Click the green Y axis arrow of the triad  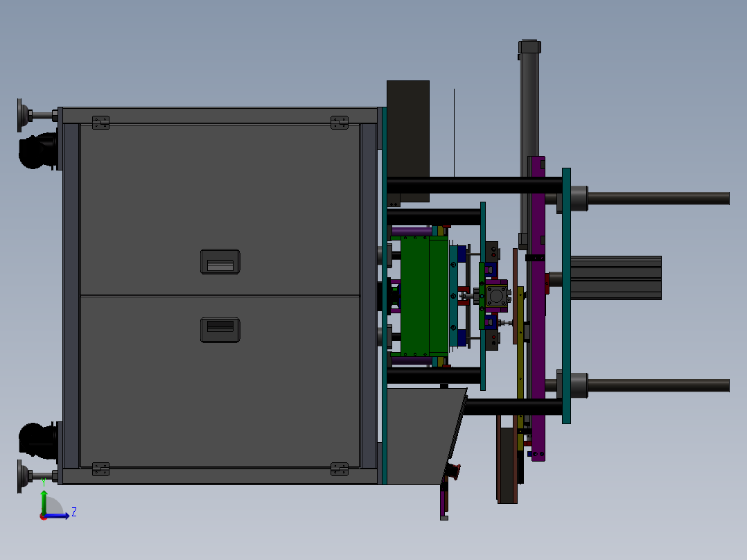click(x=44, y=501)
